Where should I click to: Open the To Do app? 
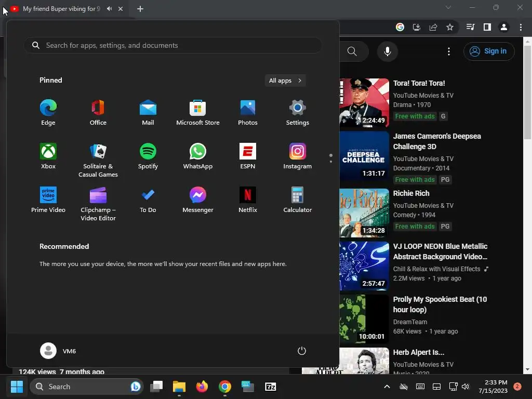tap(148, 200)
